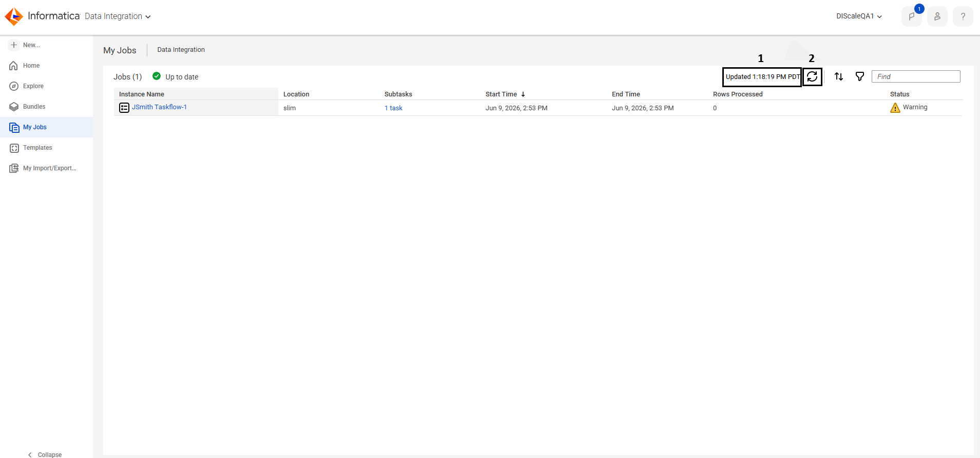Click the Explore compass icon
The height and width of the screenshot is (458, 980).
[14, 86]
